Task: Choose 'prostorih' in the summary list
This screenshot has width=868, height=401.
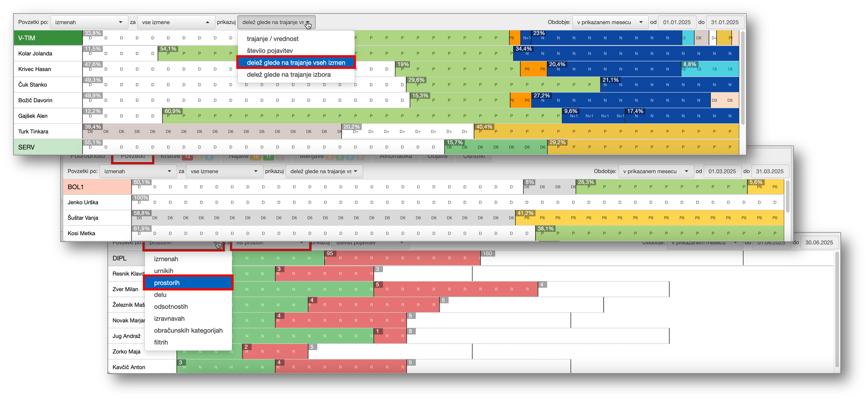Action: tap(167, 283)
